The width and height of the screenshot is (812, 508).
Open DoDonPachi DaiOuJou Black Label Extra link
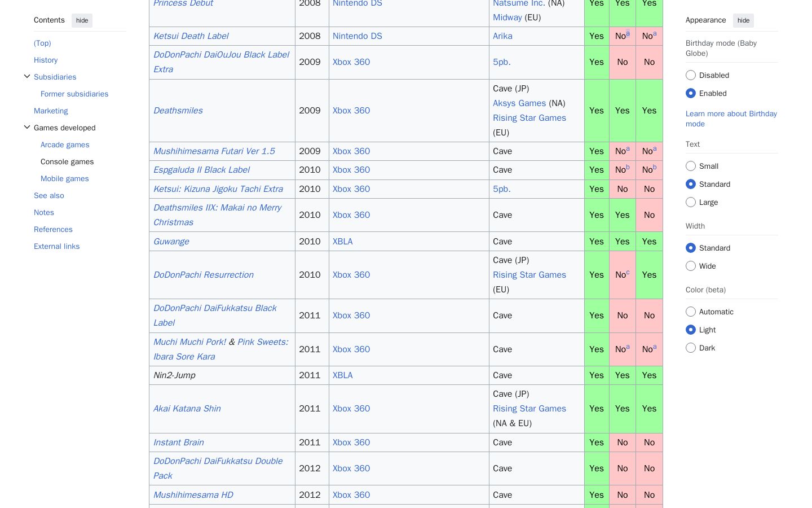click(221, 62)
